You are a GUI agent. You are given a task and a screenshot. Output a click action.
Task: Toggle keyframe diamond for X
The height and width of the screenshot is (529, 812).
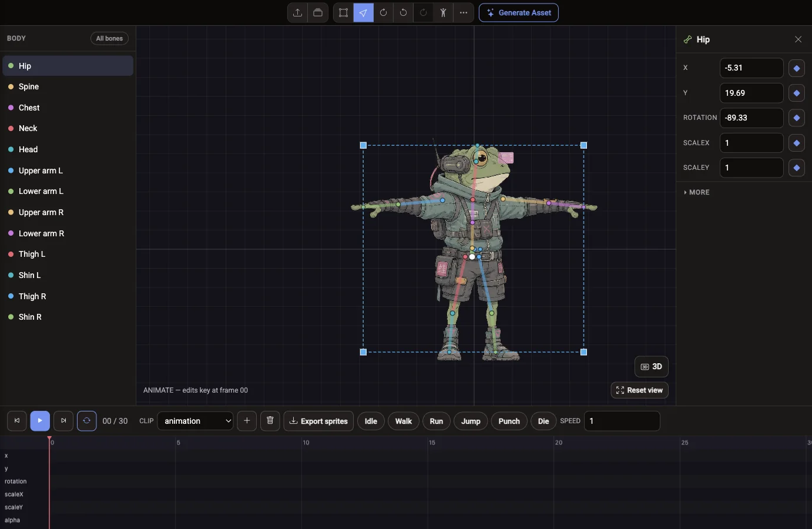click(x=797, y=68)
